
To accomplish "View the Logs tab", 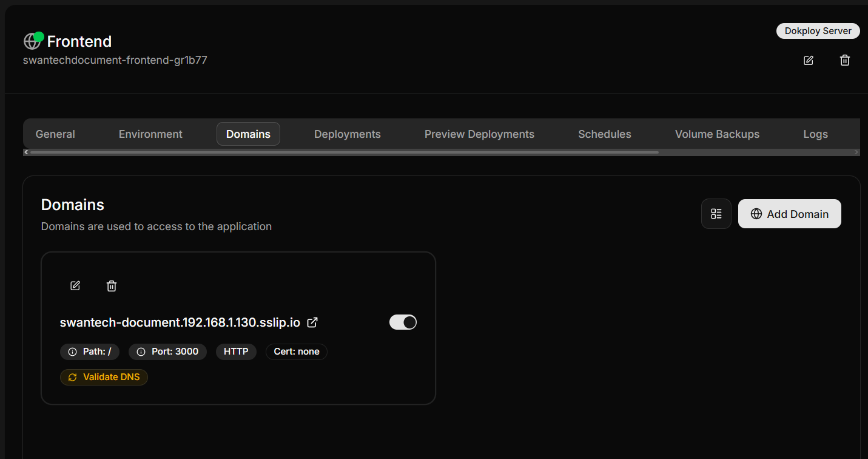I will pyautogui.click(x=815, y=134).
